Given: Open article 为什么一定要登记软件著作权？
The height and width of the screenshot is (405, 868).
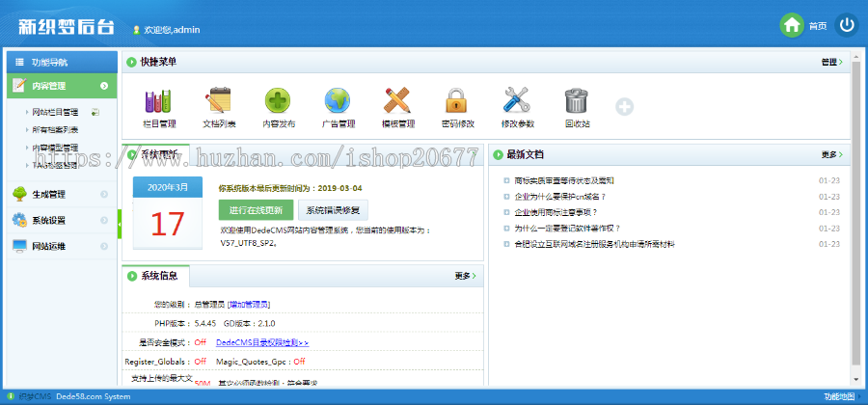Looking at the screenshot, I should coord(567,228).
